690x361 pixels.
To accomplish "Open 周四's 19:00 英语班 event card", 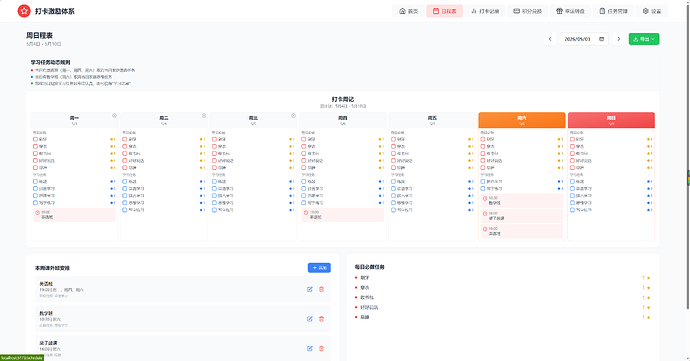I will pyautogui.click(x=342, y=215).
